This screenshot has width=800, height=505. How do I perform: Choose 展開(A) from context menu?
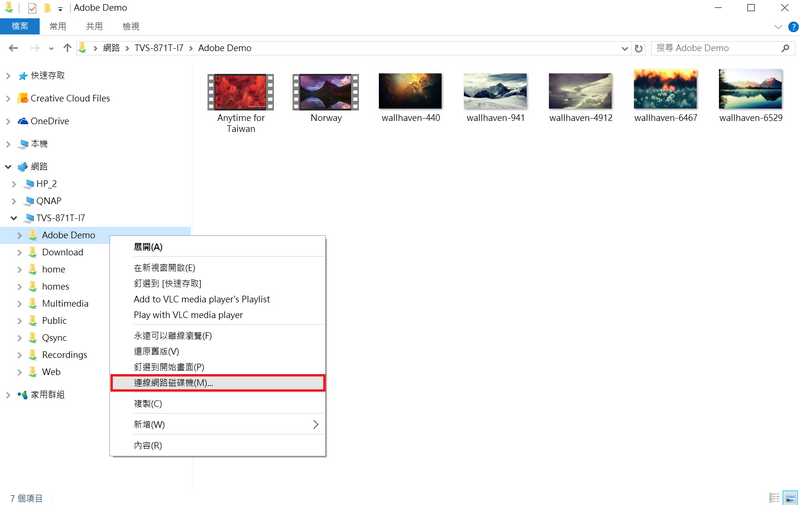(x=218, y=247)
